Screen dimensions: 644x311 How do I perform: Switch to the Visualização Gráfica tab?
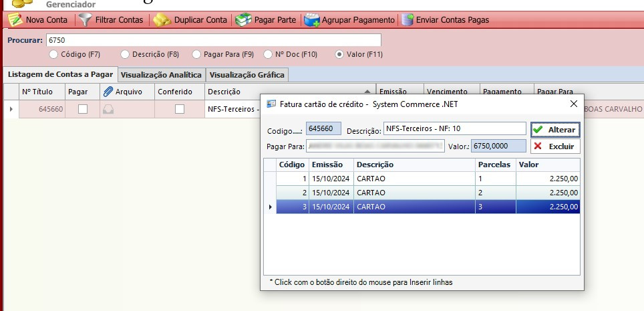(x=247, y=76)
